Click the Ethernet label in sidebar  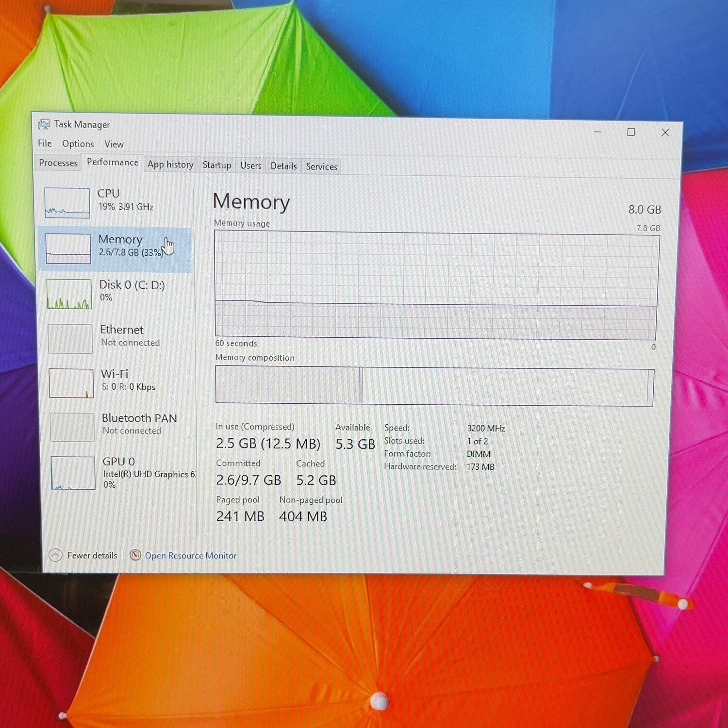coord(122,330)
